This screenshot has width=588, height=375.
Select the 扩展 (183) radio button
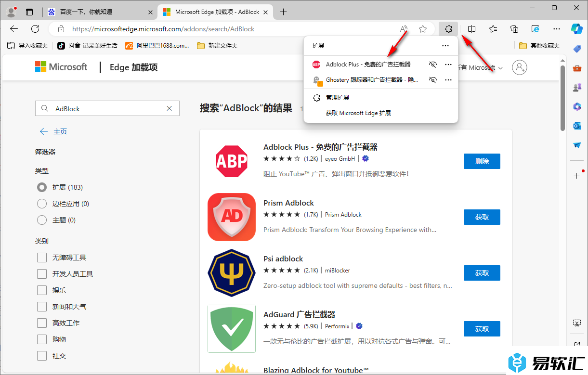tap(42, 187)
